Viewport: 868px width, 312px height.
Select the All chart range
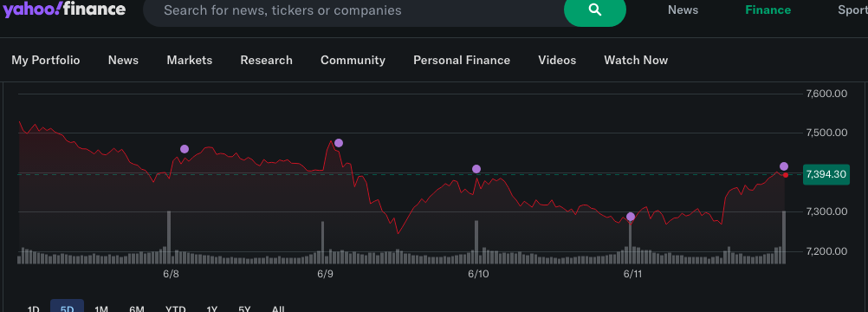coord(278,309)
